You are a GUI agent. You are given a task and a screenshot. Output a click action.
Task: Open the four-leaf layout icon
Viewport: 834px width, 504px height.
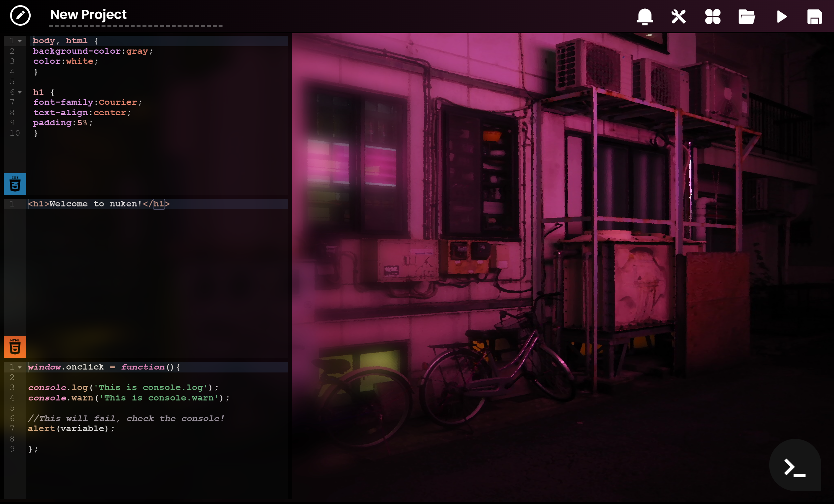pos(712,17)
